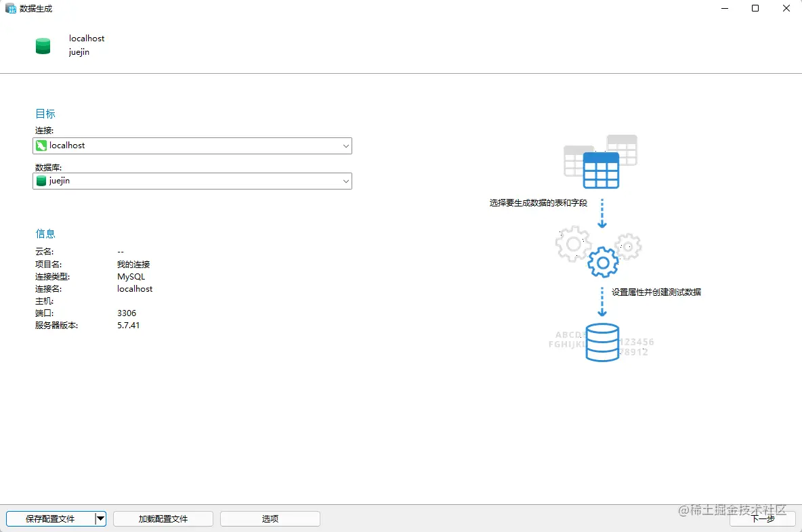Click the 3306 port value
The image size is (802, 532).
(127, 313)
